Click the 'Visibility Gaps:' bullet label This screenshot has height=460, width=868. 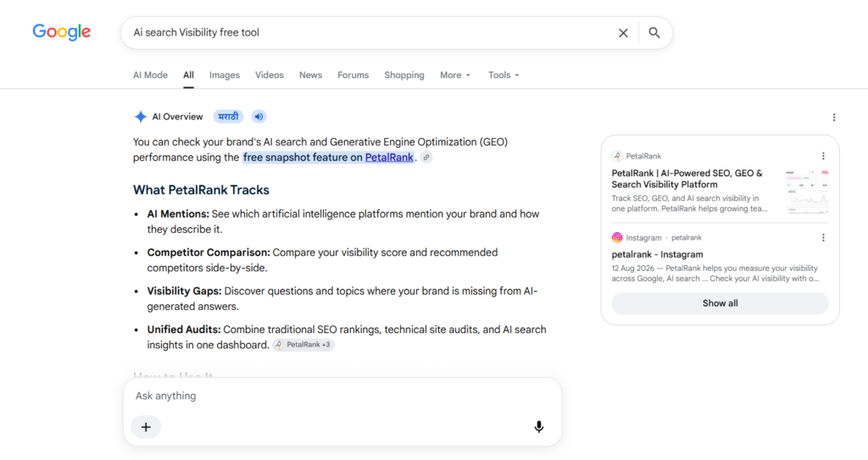[184, 291]
